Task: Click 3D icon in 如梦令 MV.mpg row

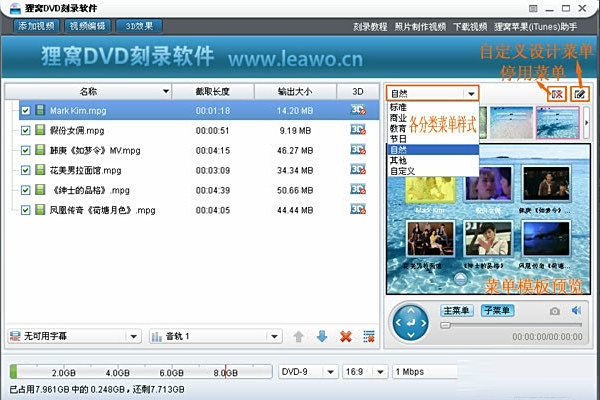Action: (x=358, y=150)
